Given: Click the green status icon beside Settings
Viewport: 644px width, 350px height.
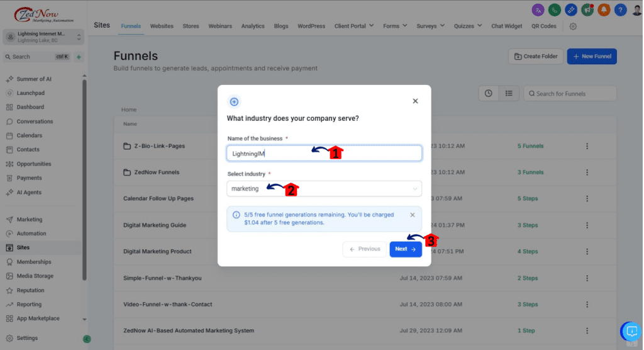Looking at the screenshot, I should 87,339.
